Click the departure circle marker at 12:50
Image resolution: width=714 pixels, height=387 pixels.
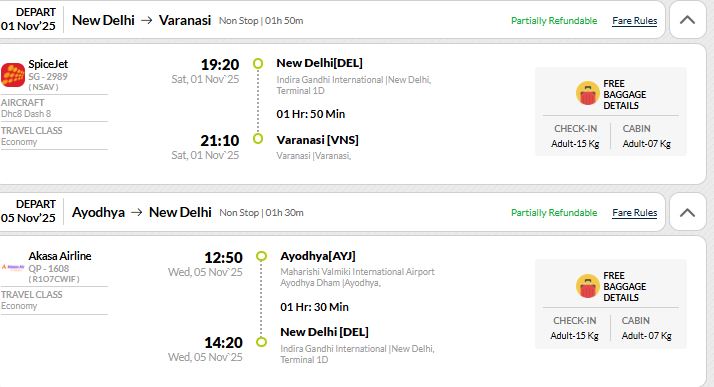pyautogui.click(x=261, y=256)
